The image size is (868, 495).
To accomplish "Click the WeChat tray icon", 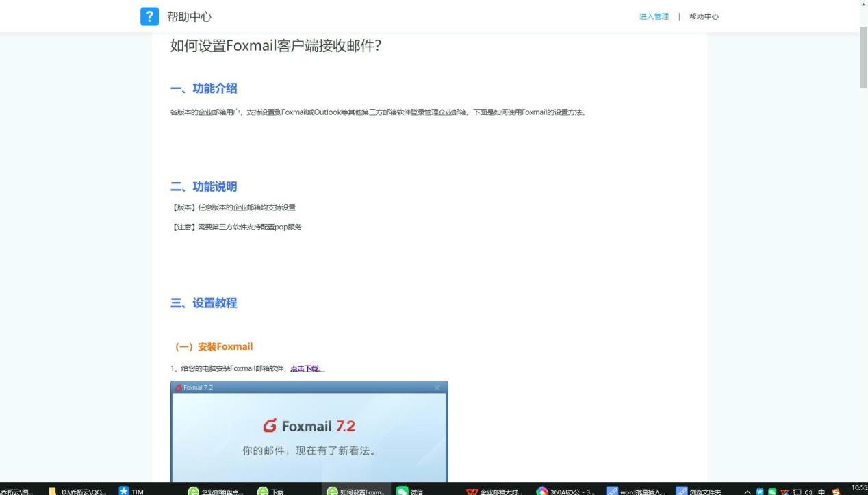I will (772, 492).
